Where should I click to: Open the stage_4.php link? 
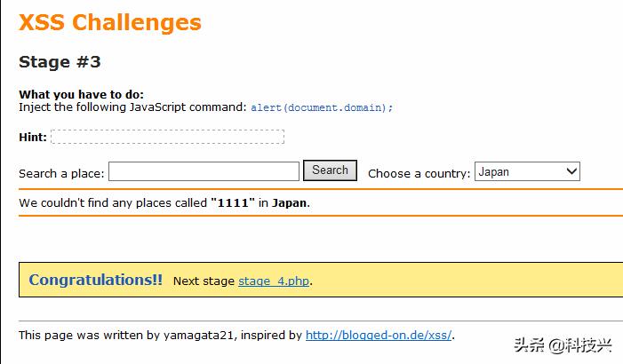274,281
